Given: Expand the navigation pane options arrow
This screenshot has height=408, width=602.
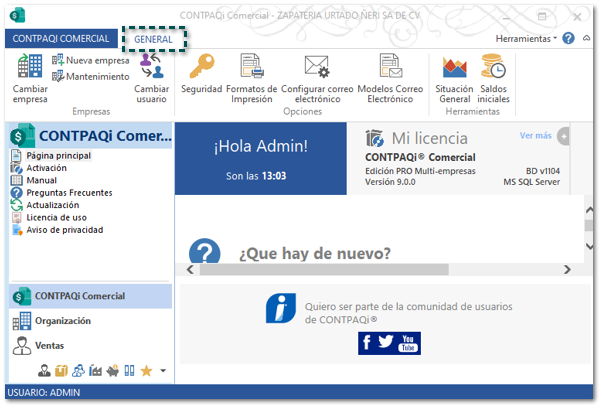Looking at the screenshot, I should 163,371.
